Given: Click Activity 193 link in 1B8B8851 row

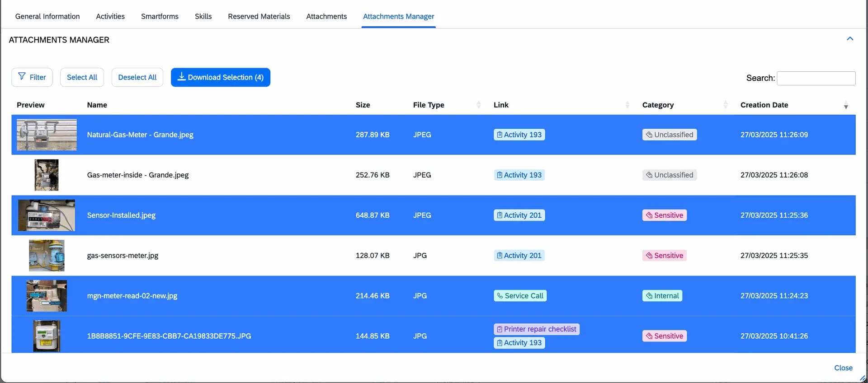Looking at the screenshot, I should click(x=519, y=343).
